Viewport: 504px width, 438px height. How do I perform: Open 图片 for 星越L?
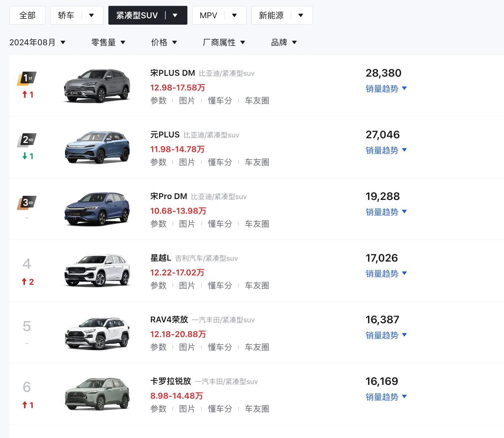tap(187, 285)
